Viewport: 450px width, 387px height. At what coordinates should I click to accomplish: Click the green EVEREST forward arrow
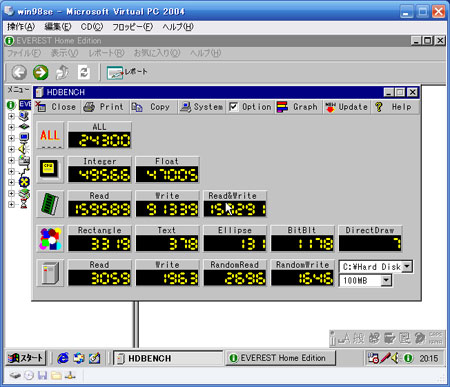tap(41, 72)
